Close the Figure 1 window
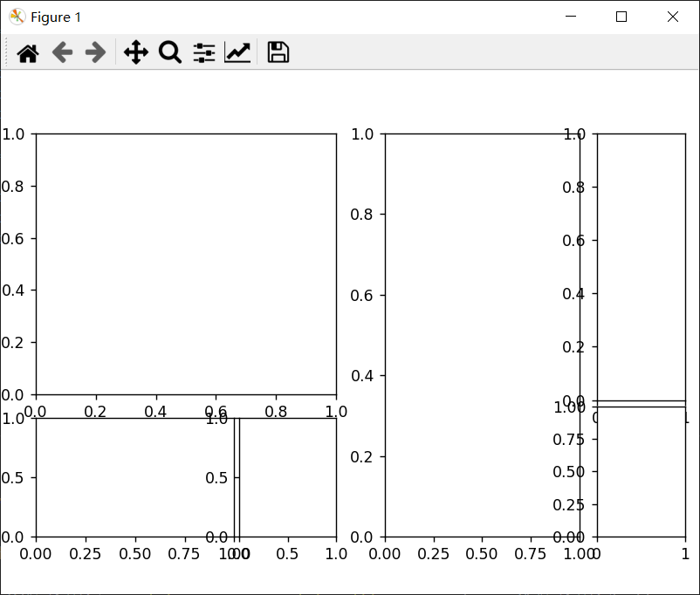This screenshot has height=595, width=700. (673, 17)
